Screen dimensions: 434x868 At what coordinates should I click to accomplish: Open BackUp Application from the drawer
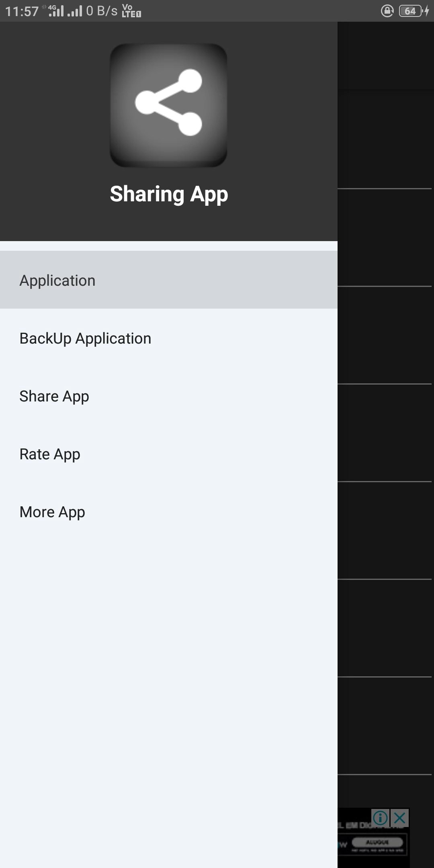(x=85, y=338)
